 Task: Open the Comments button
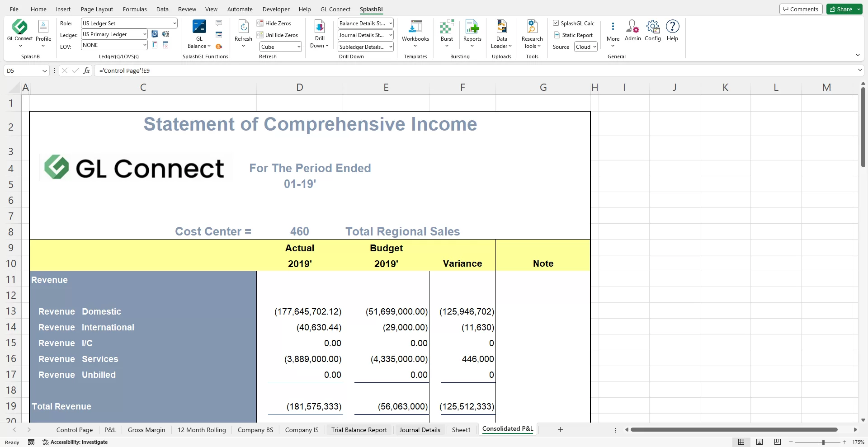tap(801, 9)
